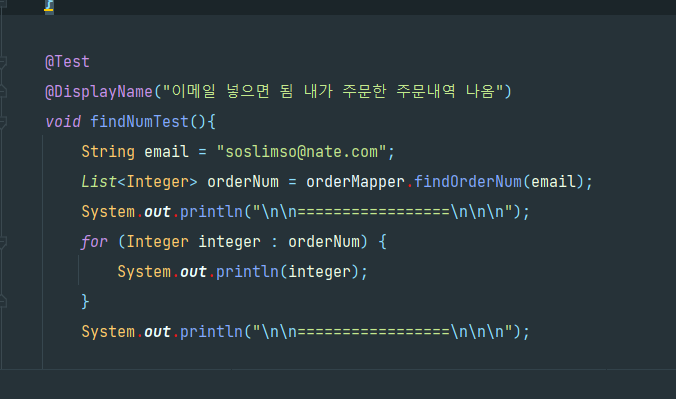
Task: Click the "soslimso@nate.com" string literal
Action: click(301, 152)
